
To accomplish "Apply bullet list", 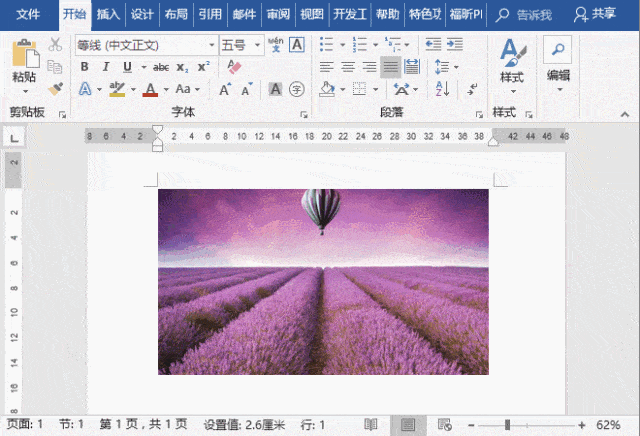I will click(x=327, y=44).
